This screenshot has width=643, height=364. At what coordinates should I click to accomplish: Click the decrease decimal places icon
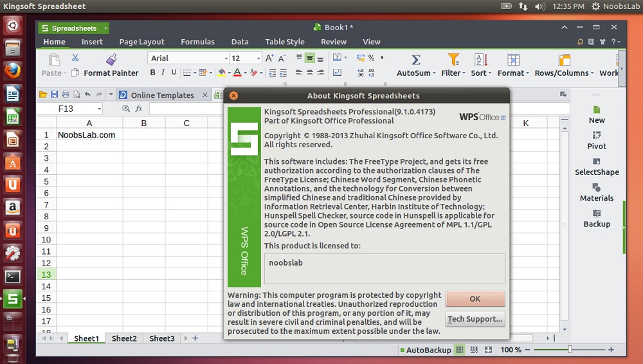click(371, 73)
